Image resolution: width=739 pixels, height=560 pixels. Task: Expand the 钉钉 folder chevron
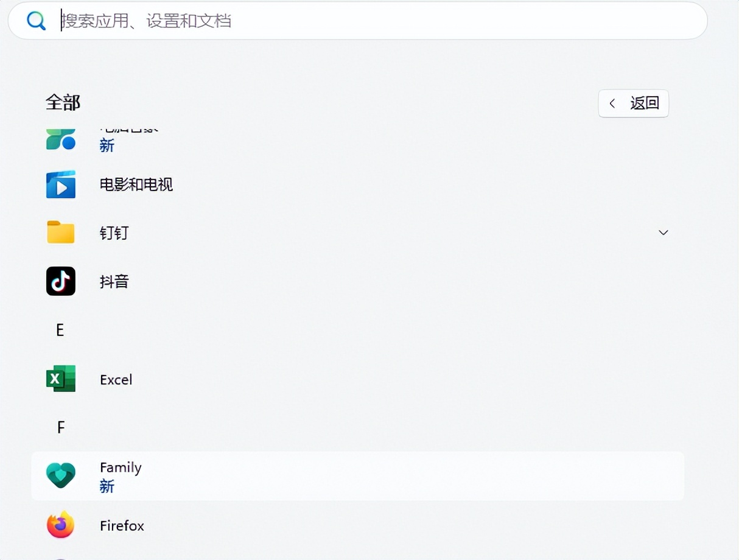pyautogui.click(x=664, y=233)
